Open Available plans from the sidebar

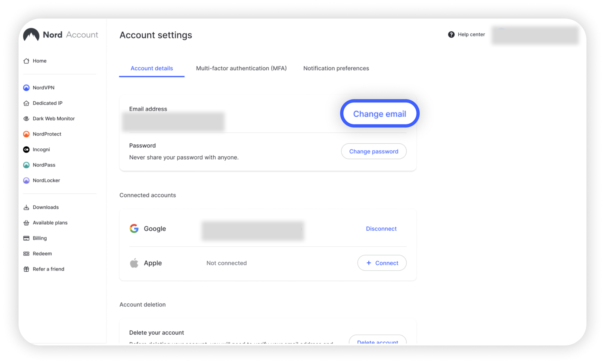pos(50,223)
